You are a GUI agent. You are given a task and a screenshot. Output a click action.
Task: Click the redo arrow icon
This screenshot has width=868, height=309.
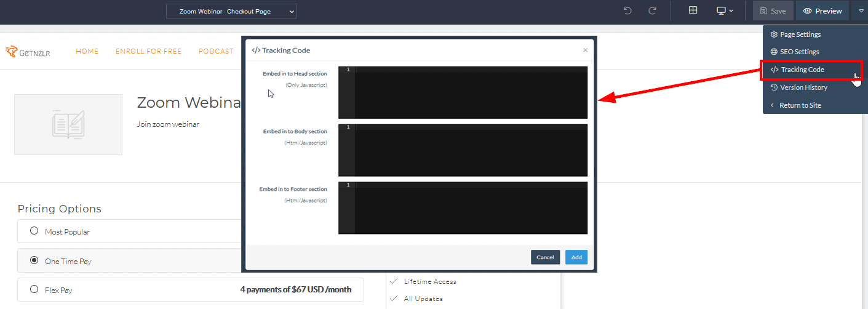click(652, 11)
